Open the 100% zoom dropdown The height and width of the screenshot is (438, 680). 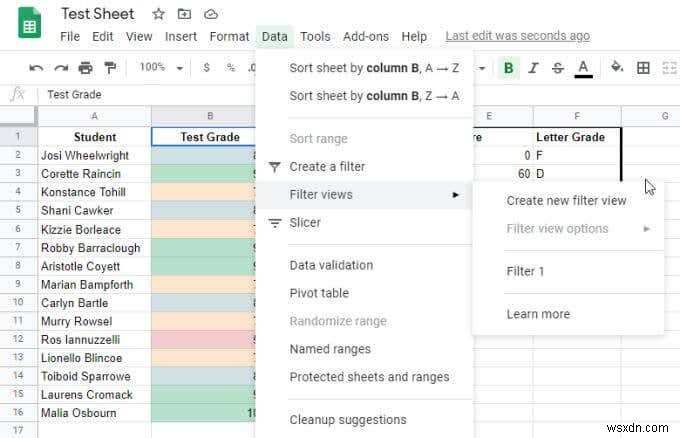[x=160, y=68]
